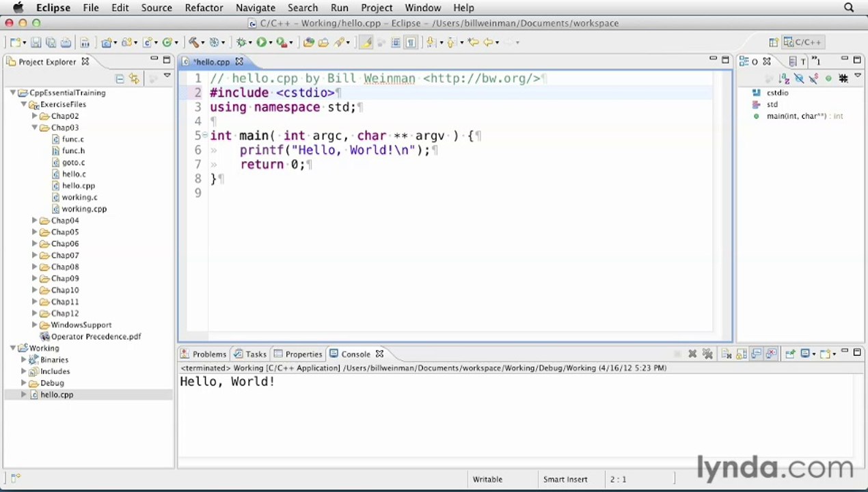Close the hello.cpp editor tab
The width and height of the screenshot is (868, 492).
tap(239, 61)
